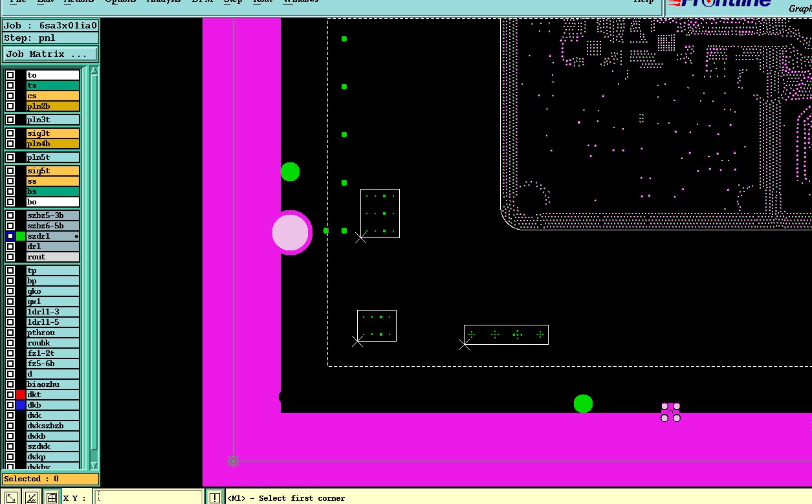The width and height of the screenshot is (812, 504).
Task: Click the small marker in the szdrl row
Action: pyautogui.click(x=76, y=237)
